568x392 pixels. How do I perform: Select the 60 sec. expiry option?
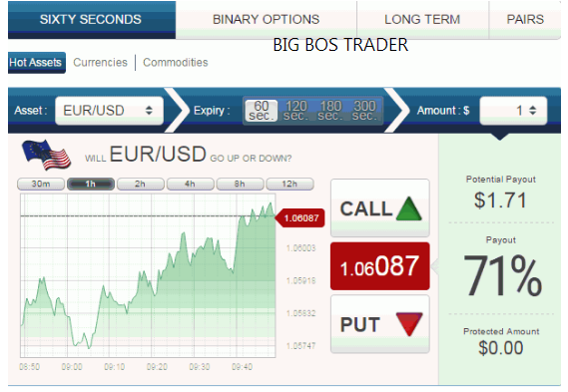coord(262,111)
